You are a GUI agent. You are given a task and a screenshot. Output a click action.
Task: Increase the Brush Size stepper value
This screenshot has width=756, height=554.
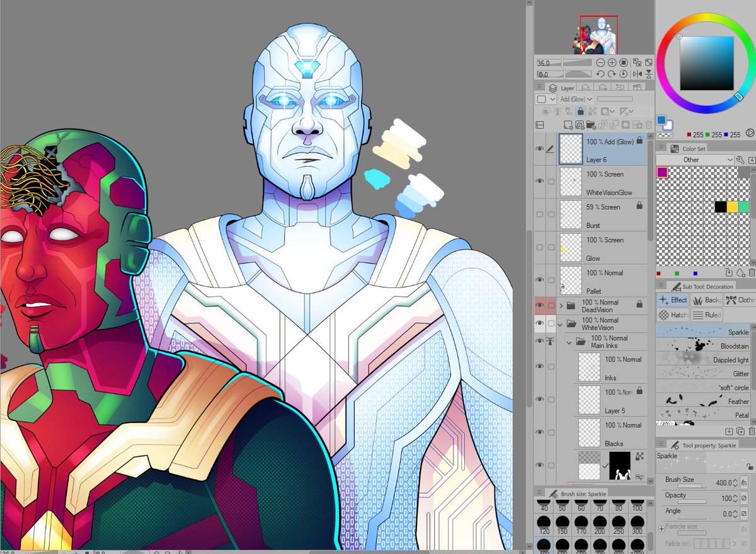[x=735, y=480]
